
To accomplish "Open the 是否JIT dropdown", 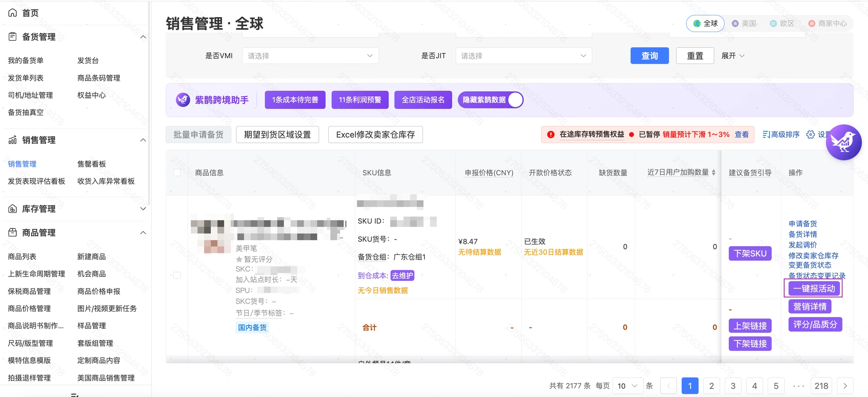I will pos(524,56).
